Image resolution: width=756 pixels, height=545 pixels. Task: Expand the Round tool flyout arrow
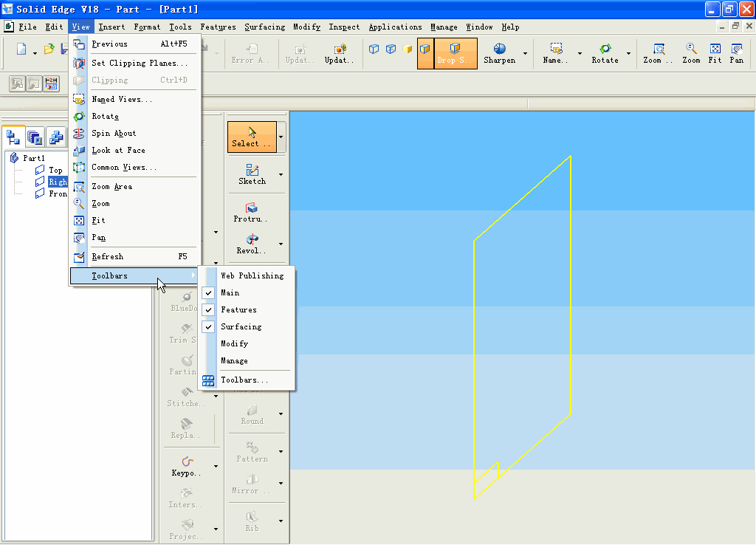pos(281,414)
